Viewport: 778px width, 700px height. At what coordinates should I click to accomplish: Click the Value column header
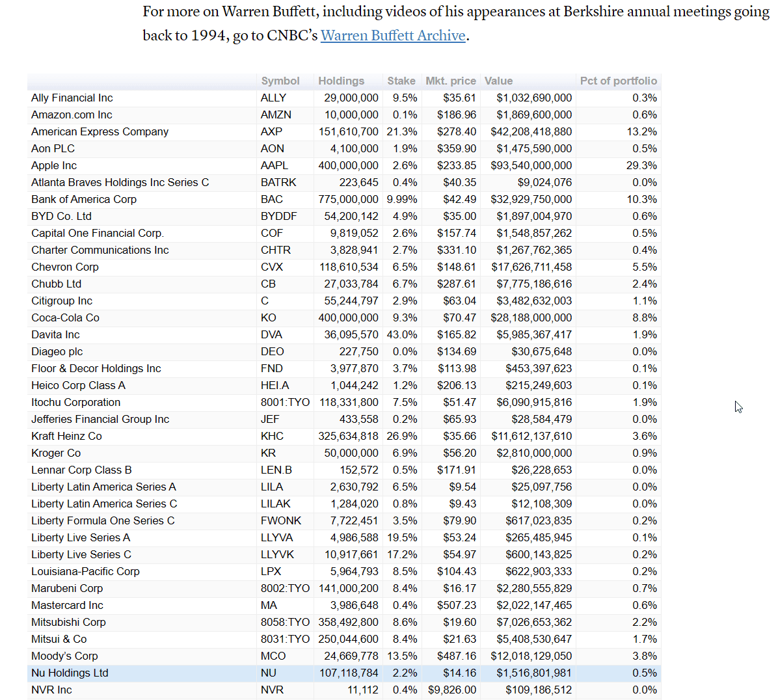coord(499,81)
